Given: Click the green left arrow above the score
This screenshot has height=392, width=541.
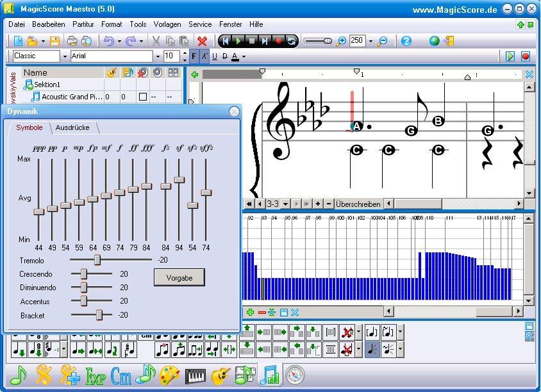Looking at the screenshot, I should (x=195, y=74).
